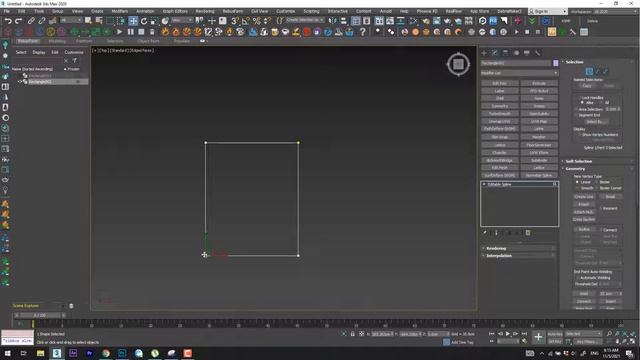Enable Vertex sub-object selection level

[x=589, y=71]
